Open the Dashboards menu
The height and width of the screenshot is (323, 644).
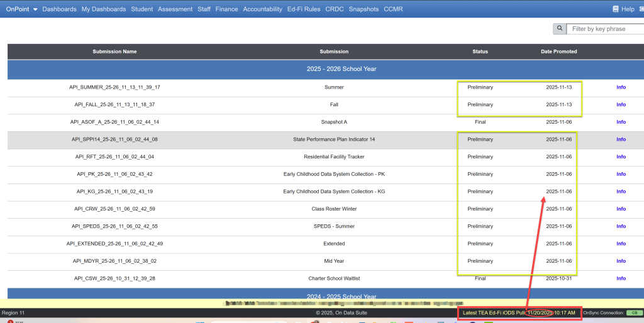[59, 9]
